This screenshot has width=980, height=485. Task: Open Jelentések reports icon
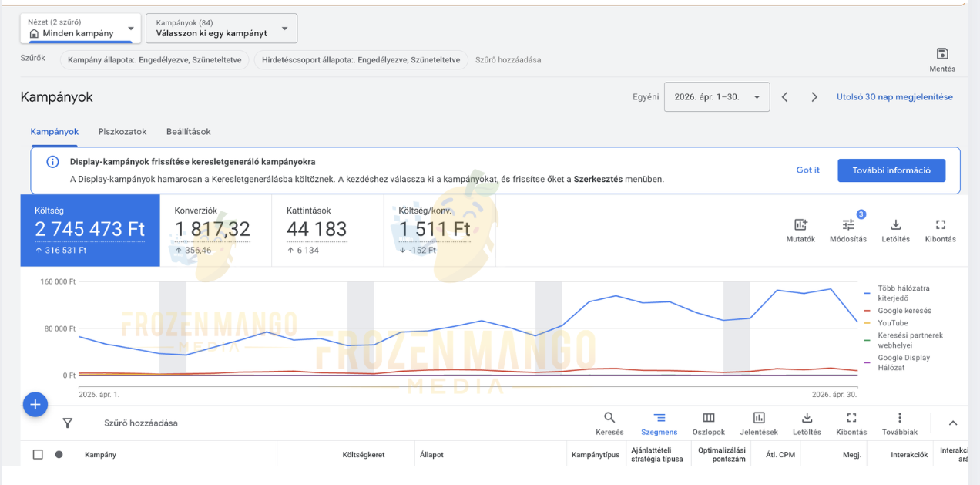759,417
